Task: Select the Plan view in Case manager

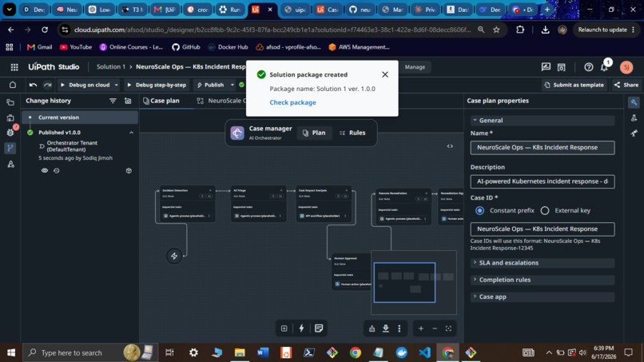Action: tap(314, 133)
